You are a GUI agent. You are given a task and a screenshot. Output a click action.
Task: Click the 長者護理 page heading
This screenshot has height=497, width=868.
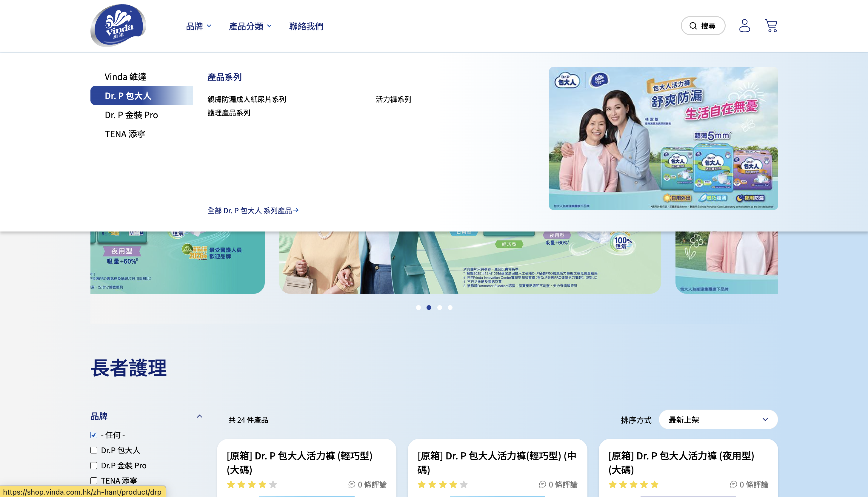tap(129, 368)
